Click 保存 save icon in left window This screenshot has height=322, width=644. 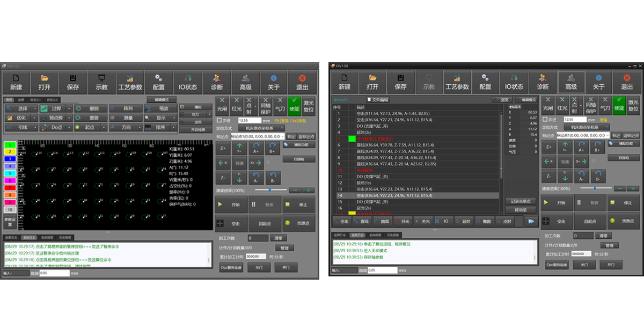pyautogui.click(x=73, y=82)
